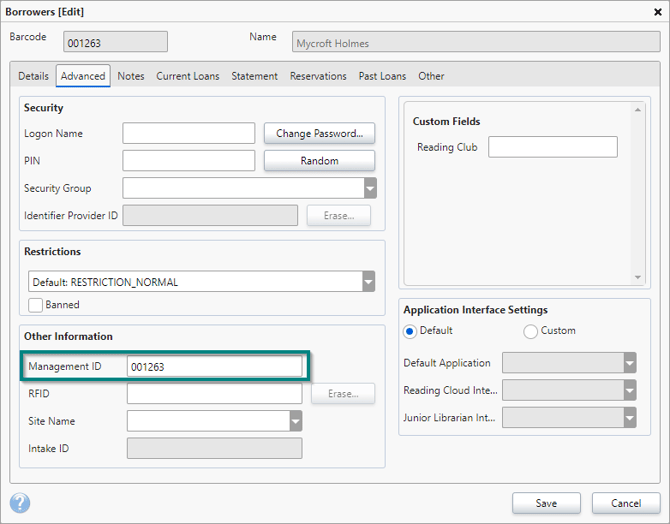This screenshot has height=524, width=670.
Task: Close the Borrowers Edit dialog
Action: point(658,12)
